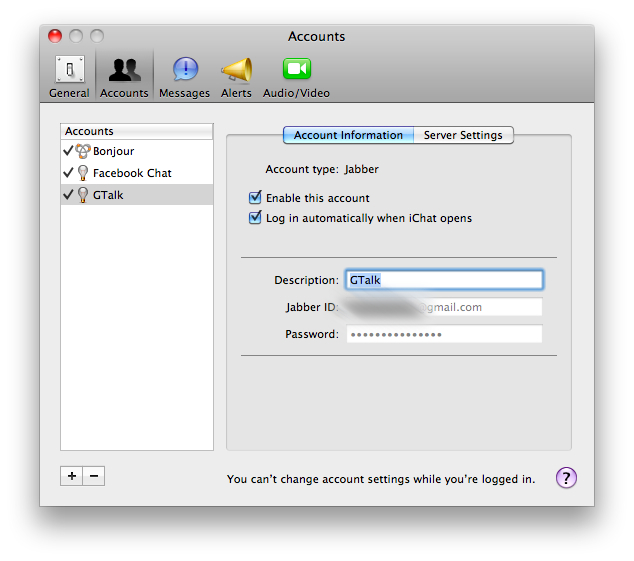Click the Jabber ID field
The image size is (634, 561).
pos(444,307)
